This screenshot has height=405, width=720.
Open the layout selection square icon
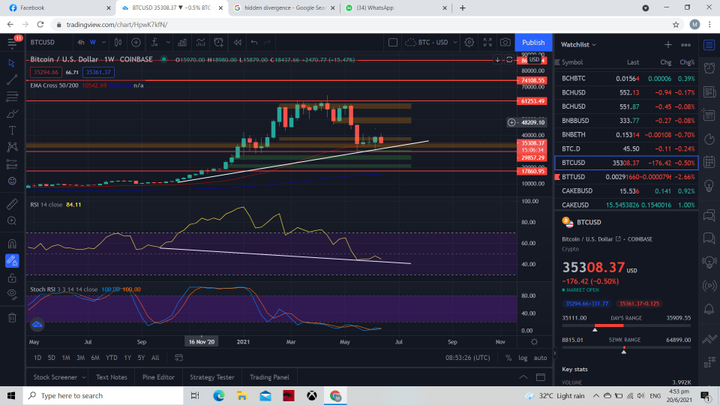pyautogui.click(x=393, y=42)
